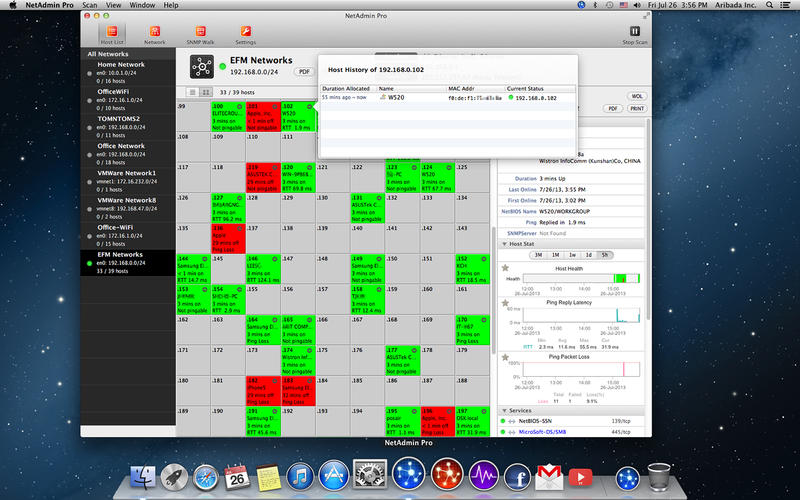Viewport: 800px width, 500px height.
Task: Click Safari in the Dock
Action: tap(206, 478)
